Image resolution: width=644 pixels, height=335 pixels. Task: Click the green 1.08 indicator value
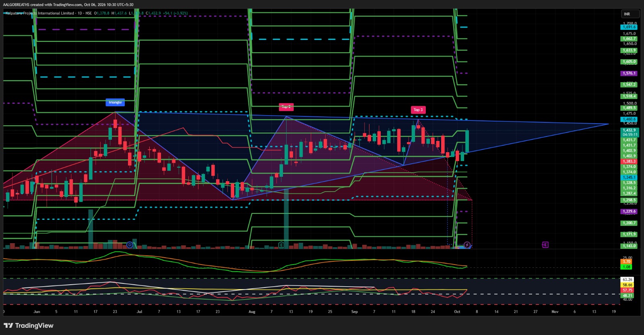(x=627, y=267)
